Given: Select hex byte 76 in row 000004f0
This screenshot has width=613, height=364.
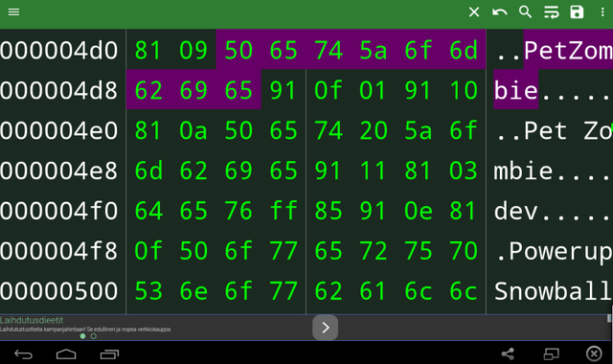Looking at the screenshot, I should pos(238,211).
